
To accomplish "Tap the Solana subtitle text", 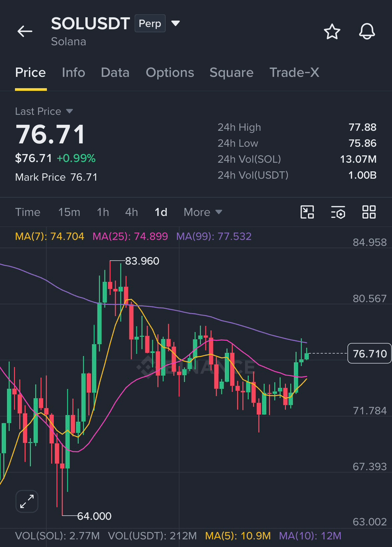I will (68, 42).
